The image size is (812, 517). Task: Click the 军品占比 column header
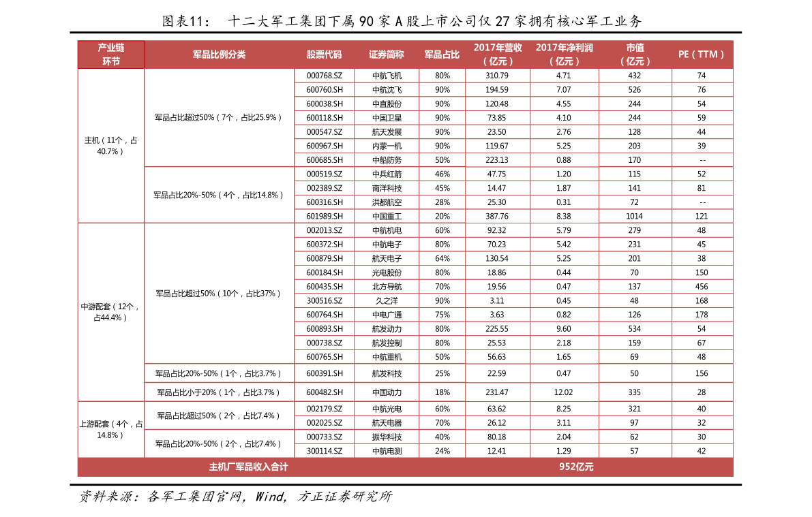[442, 54]
